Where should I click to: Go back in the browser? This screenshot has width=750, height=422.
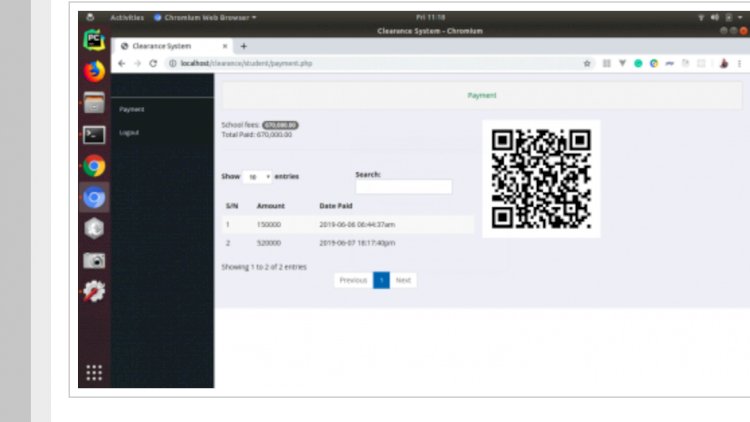[x=121, y=63]
